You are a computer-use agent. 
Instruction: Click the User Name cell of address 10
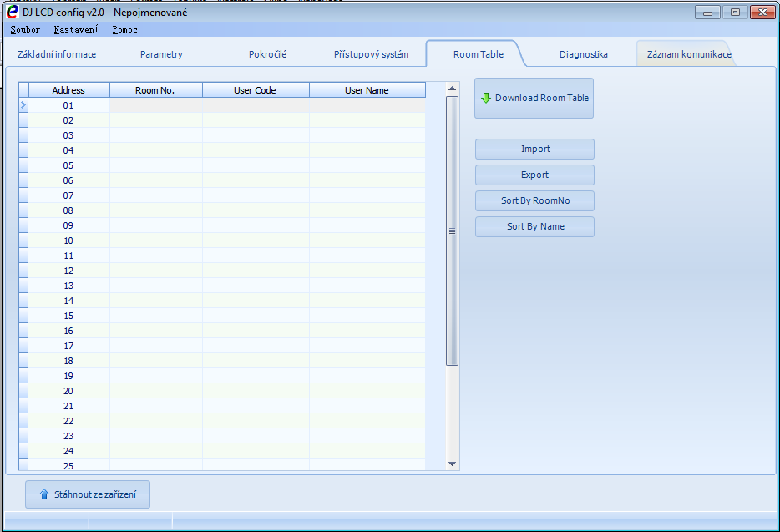pyautogui.click(x=367, y=241)
